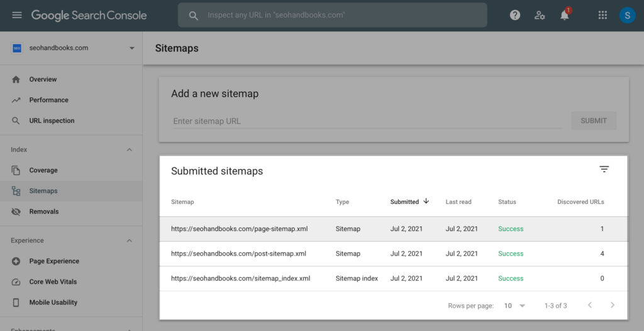Open the post-sitemap.xml row
This screenshot has height=331, width=644.
394,254
